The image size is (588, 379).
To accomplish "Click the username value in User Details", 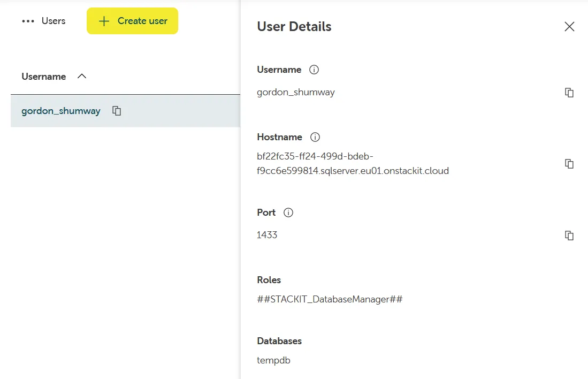I will 296,92.
